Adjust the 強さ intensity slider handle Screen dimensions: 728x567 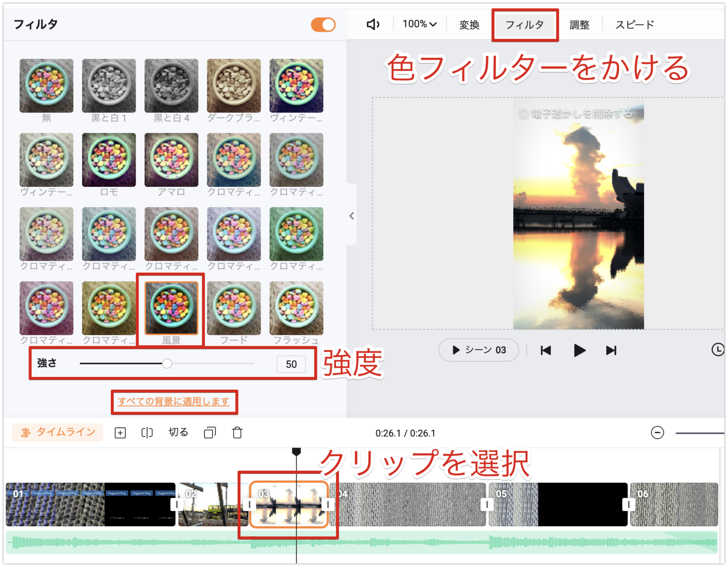point(167,363)
